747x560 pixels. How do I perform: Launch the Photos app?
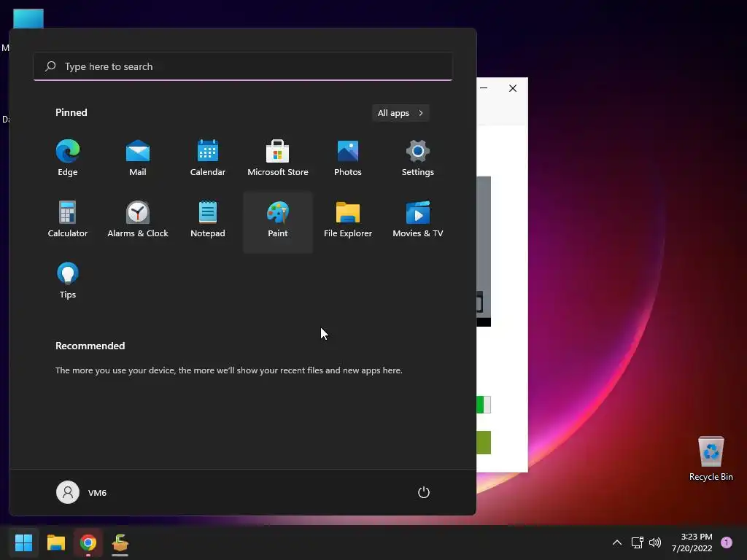(348, 158)
